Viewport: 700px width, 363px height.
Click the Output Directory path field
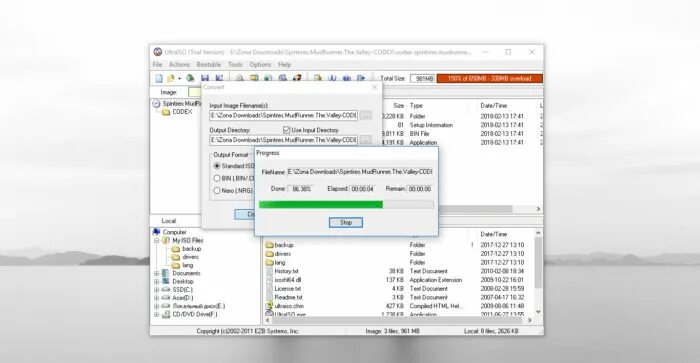(x=283, y=140)
